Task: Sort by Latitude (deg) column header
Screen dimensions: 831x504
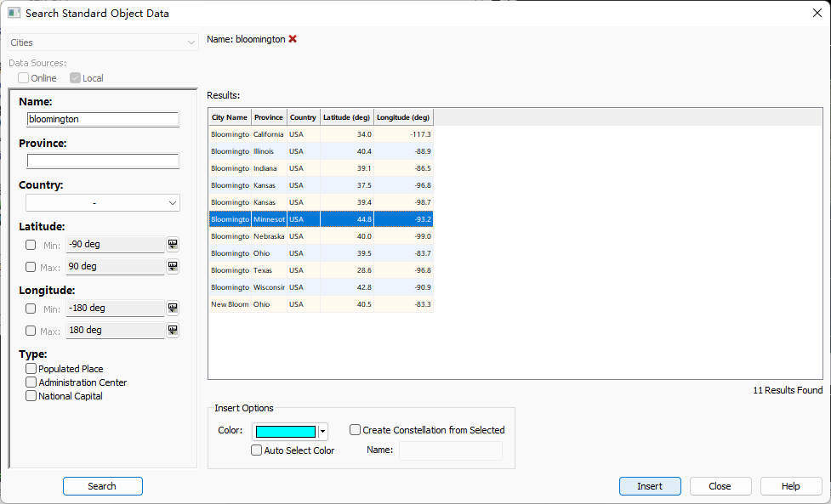Action: (347, 117)
